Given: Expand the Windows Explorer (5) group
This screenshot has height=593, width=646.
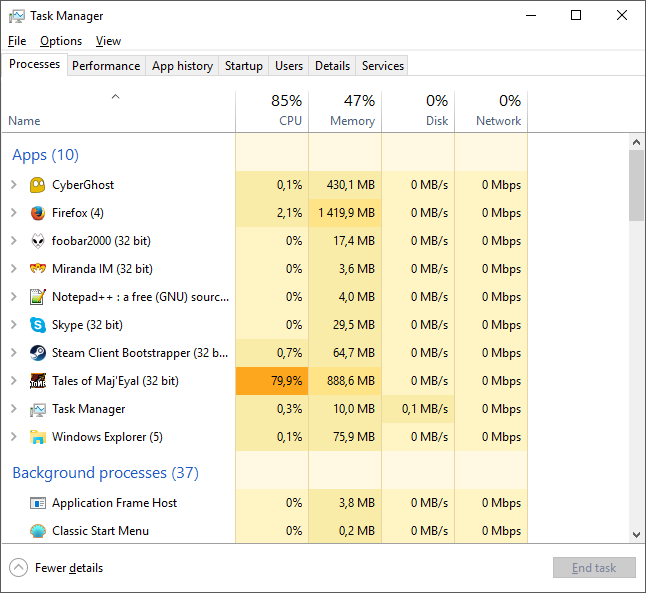Looking at the screenshot, I should coord(13,437).
